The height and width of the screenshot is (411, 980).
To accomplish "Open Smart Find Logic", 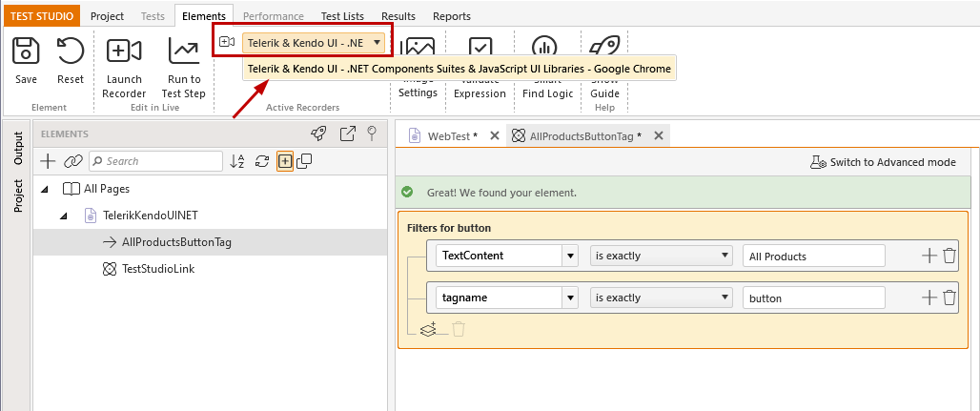I will [547, 68].
